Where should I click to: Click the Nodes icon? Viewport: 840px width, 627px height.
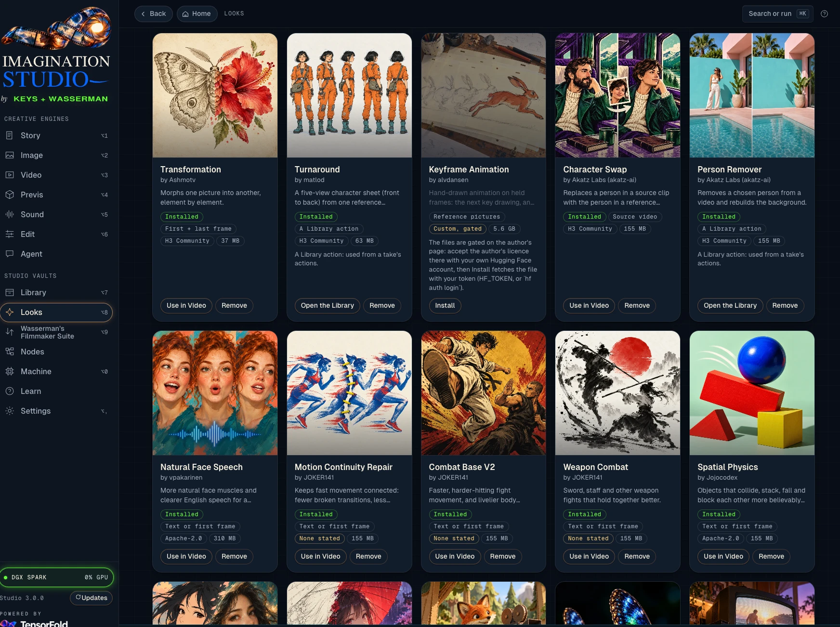click(x=10, y=352)
